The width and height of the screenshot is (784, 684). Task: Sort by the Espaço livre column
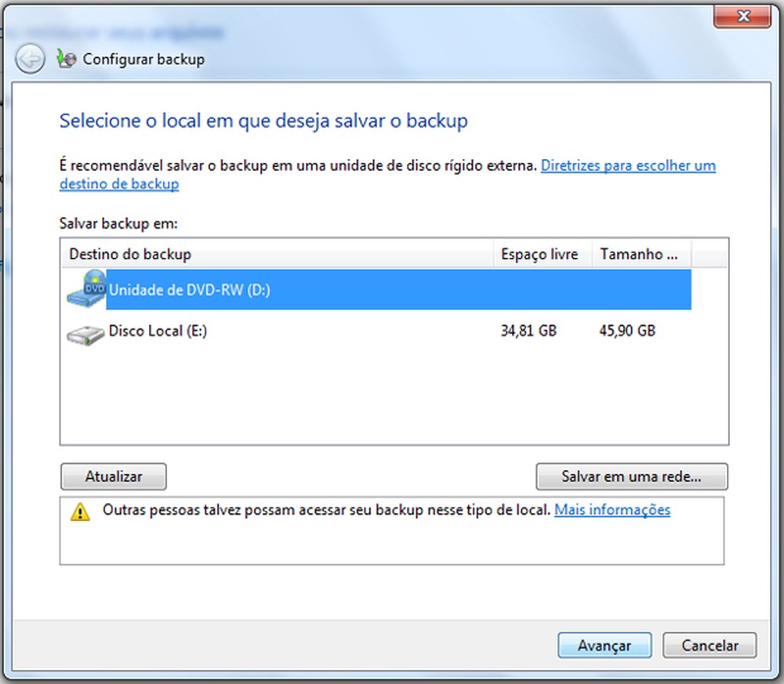(540, 254)
